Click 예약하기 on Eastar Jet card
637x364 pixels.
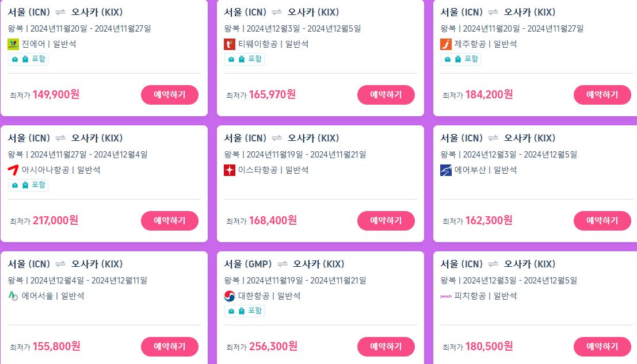pyautogui.click(x=386, y=220)
